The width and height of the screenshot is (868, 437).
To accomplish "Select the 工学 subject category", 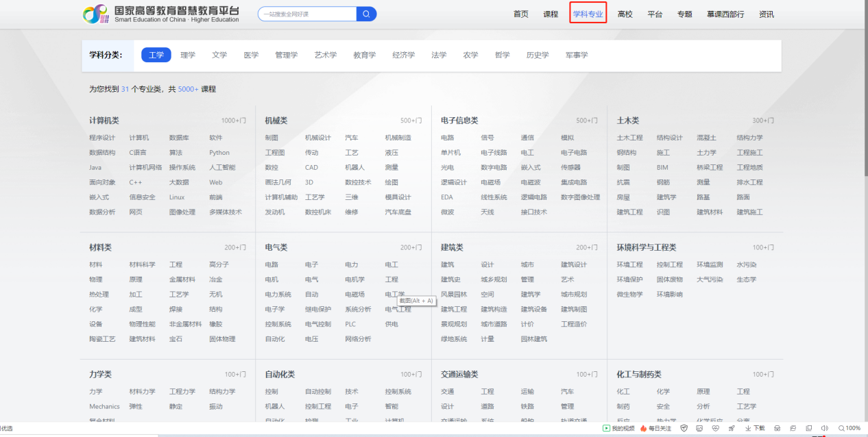I will pyautogui.click(x=156, y=55).
